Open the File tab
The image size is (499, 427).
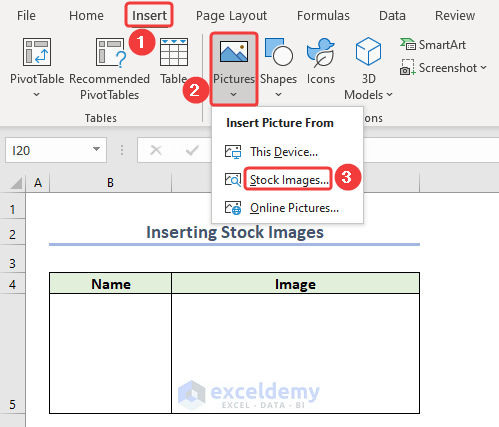(26, 16)
